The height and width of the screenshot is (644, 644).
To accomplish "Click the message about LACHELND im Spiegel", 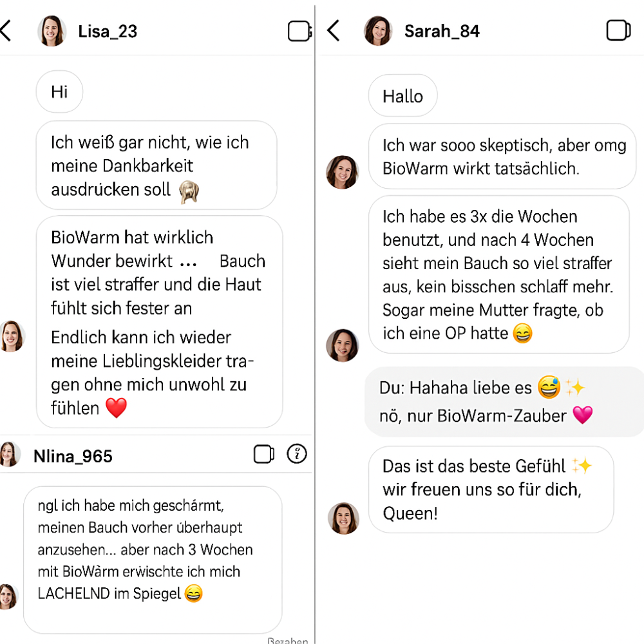I will (152, 560).
